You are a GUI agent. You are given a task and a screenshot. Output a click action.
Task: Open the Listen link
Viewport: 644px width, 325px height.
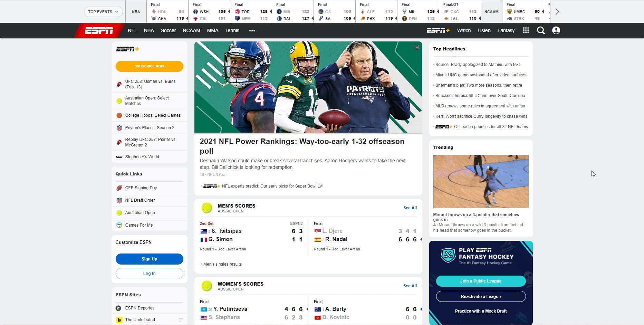pyautogui.click(x=484, y=30)
